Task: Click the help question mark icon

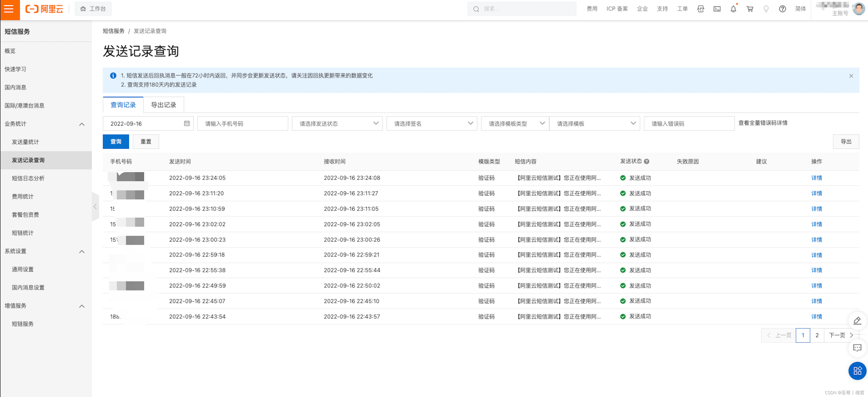Action: coord(782,9)
